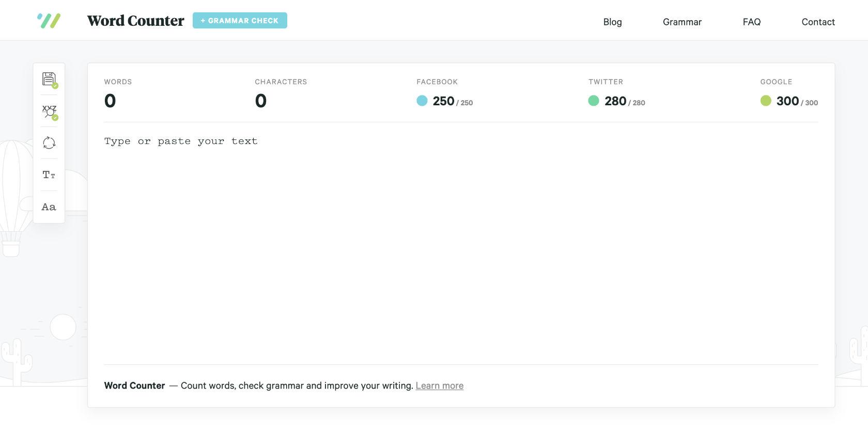Click the lime Google indicator dot
Viewport: 868px width, 433px height.
pos(766,101)
